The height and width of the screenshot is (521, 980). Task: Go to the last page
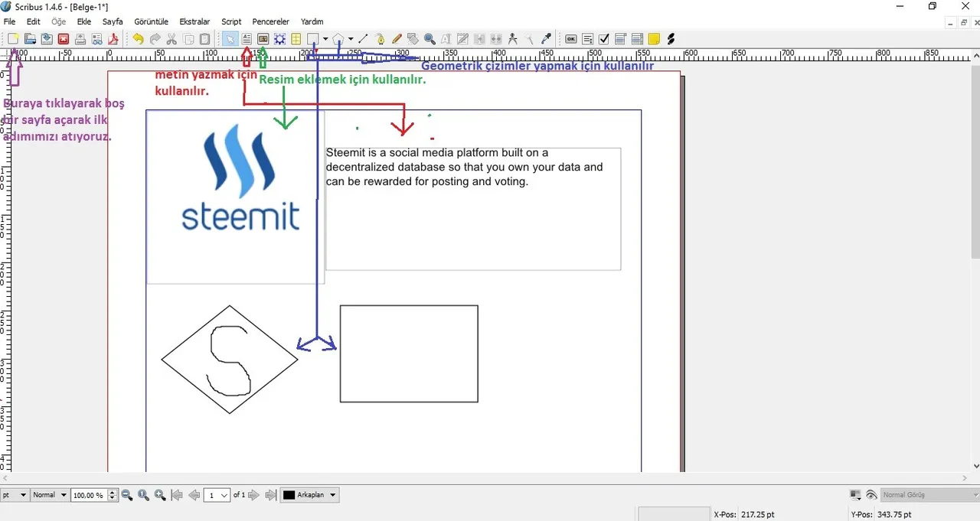coord(270,495)
